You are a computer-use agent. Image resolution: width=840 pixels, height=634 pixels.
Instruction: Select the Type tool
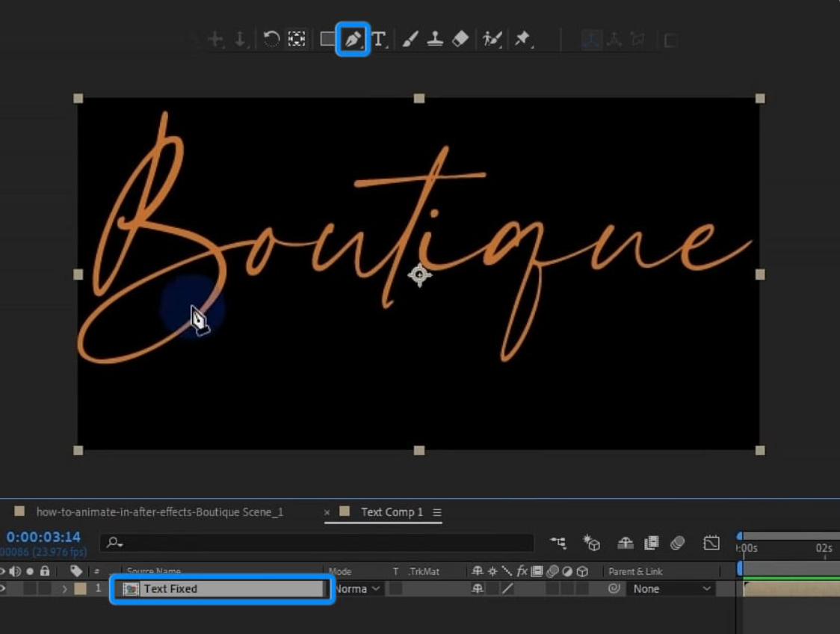click(380, 39)
